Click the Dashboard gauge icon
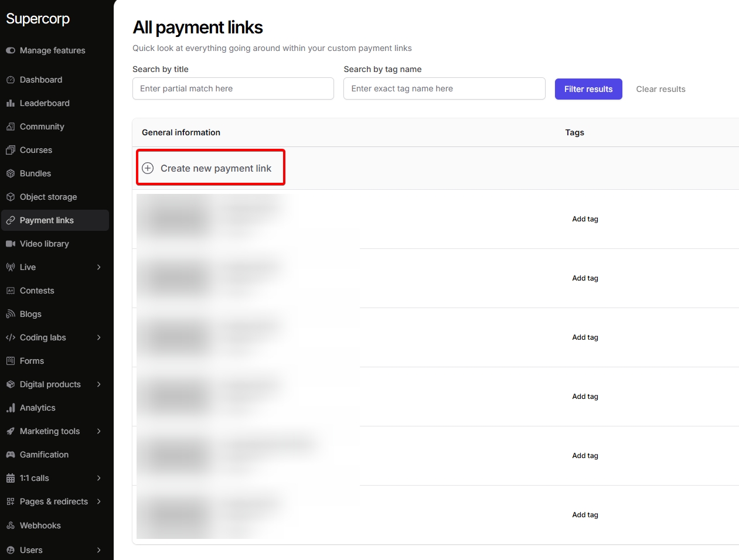 click(11, 80)
